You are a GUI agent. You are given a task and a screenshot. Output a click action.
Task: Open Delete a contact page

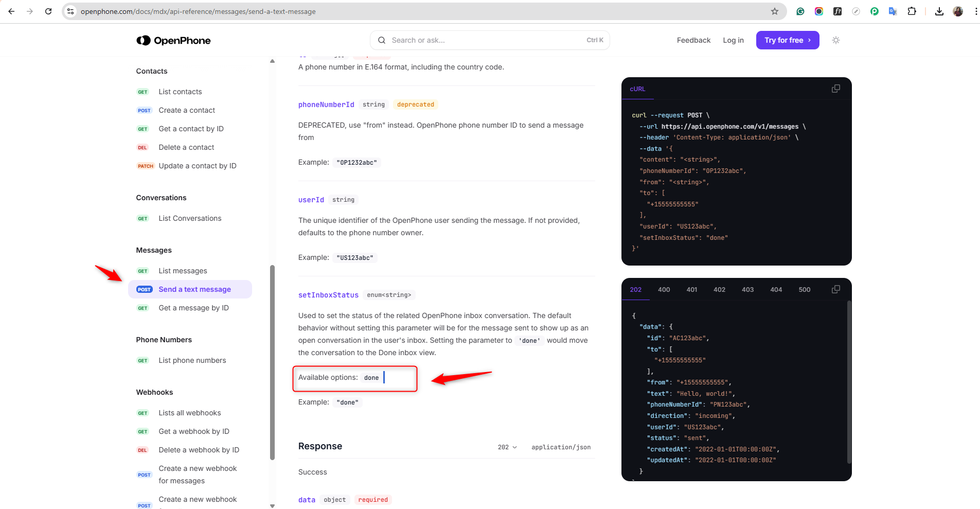point(186,147)
